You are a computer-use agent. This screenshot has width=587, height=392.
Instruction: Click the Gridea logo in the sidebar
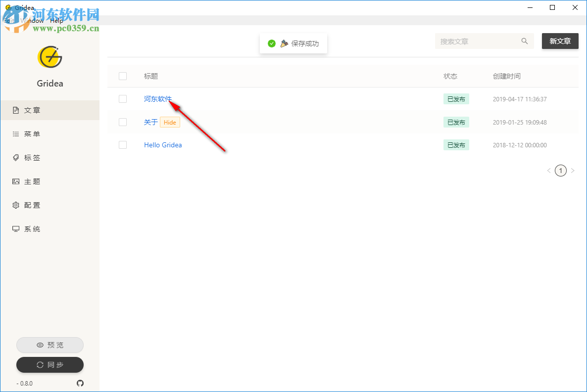50,57
